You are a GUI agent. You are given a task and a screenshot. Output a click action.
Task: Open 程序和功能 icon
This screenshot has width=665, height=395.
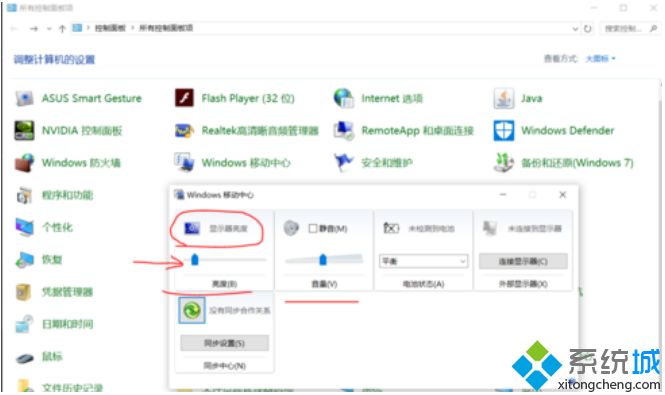24,195
